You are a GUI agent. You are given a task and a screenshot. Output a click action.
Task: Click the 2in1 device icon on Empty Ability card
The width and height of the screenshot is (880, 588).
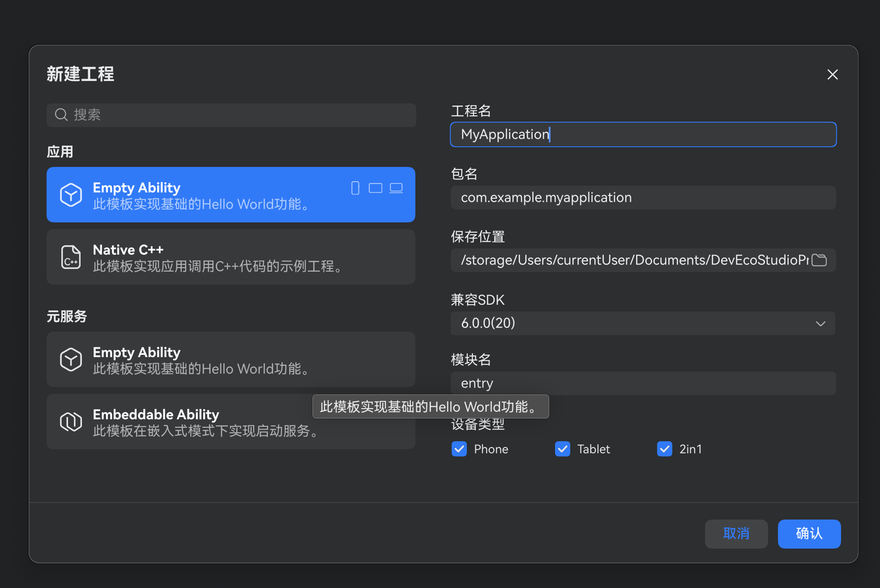click(x=396, y=188)
